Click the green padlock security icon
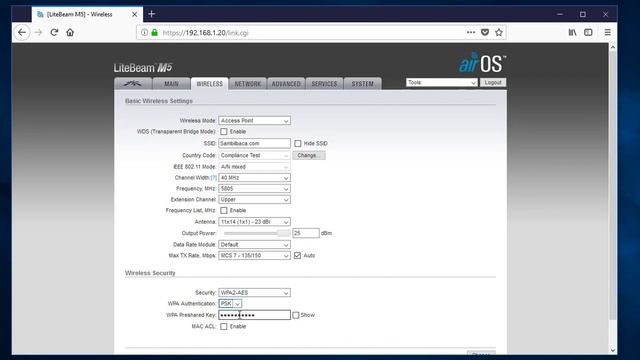Viewport: 640px width, 360px height. 154,32
